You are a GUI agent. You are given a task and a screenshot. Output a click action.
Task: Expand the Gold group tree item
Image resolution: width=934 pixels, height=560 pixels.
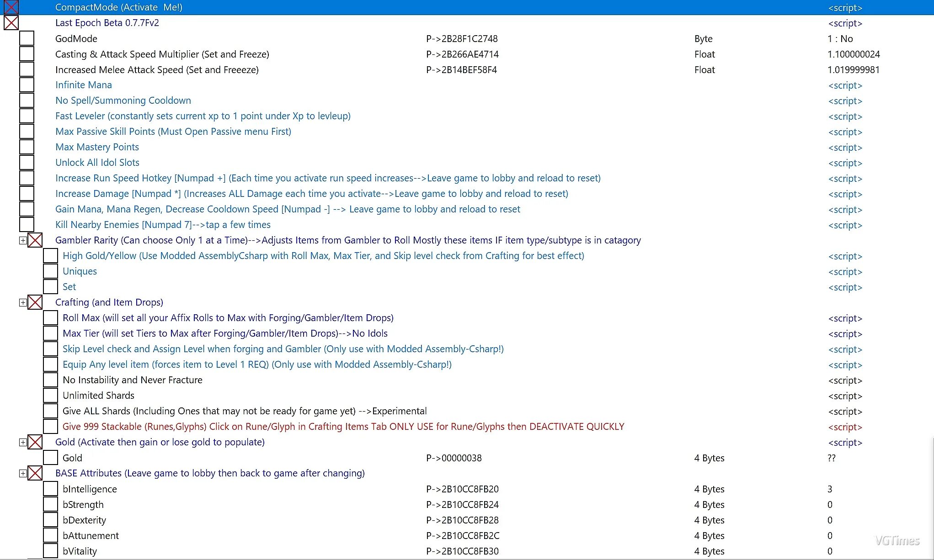22,442
